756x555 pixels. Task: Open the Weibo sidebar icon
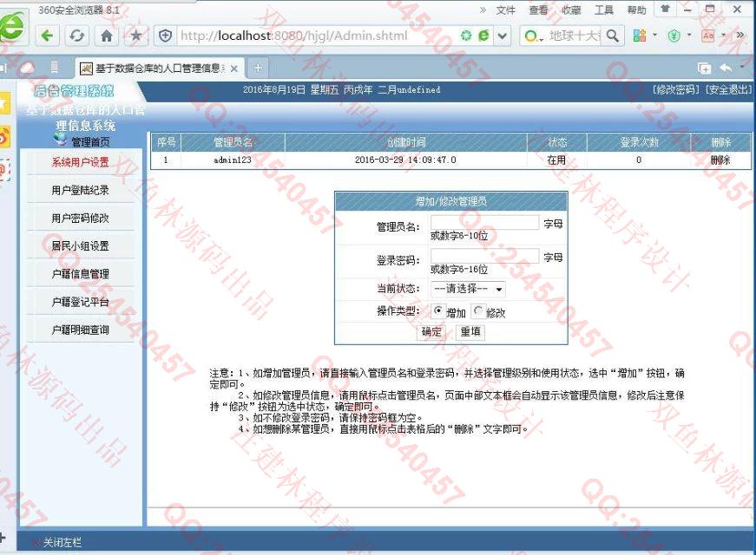(x=4, y=137)
